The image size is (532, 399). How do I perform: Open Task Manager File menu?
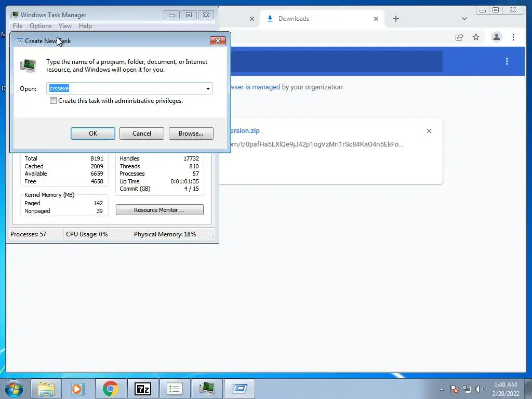18,26
